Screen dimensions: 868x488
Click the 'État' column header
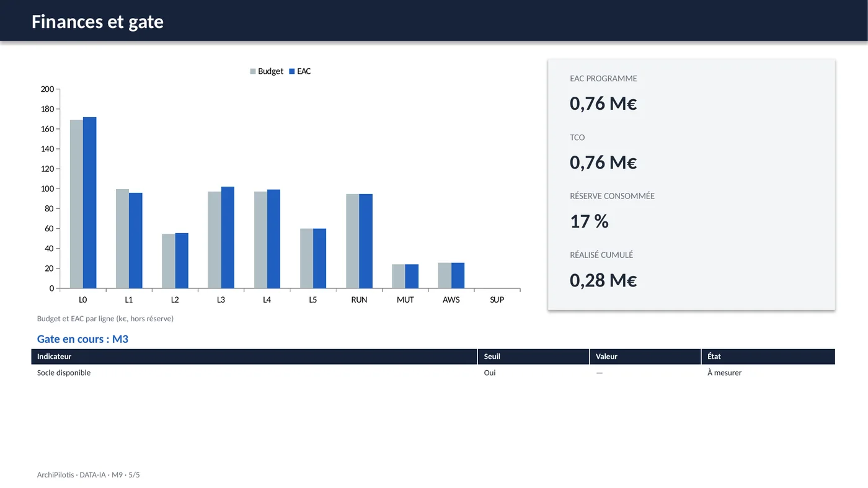pos(768,357)
